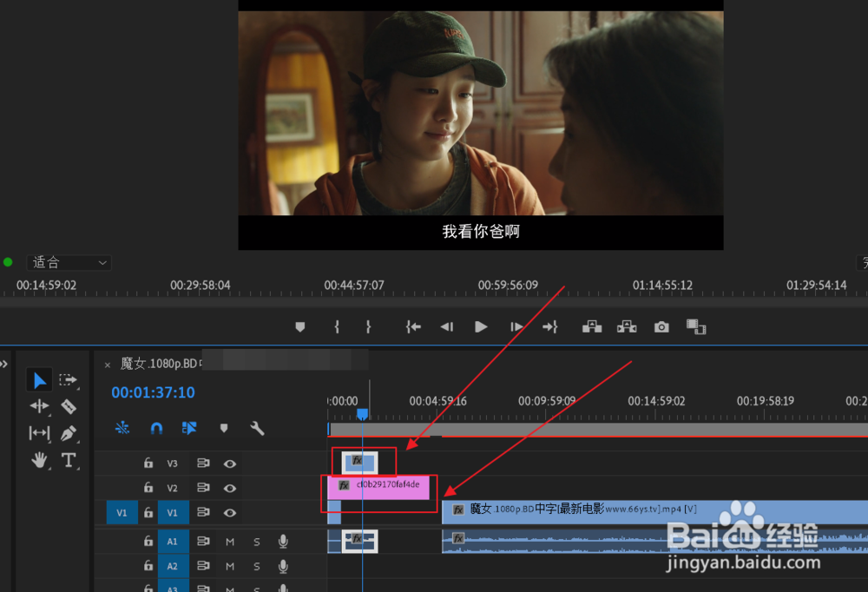Click V1 source patching indicator
Screen dimensions: 868x592
coord(122,513)
